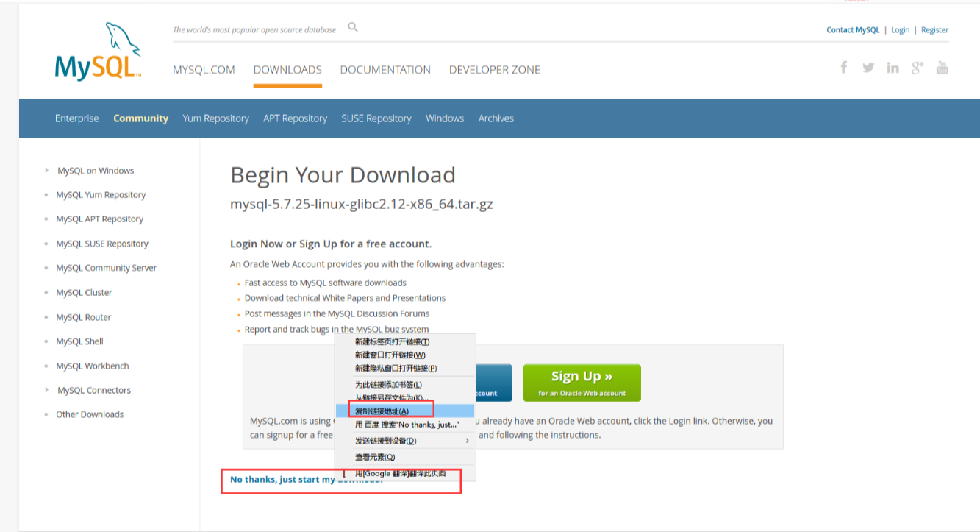Viewport: 980px width, 532px height.
Task: Expand 发送链接到设备(D) submenu
Action: pos(405,441)
